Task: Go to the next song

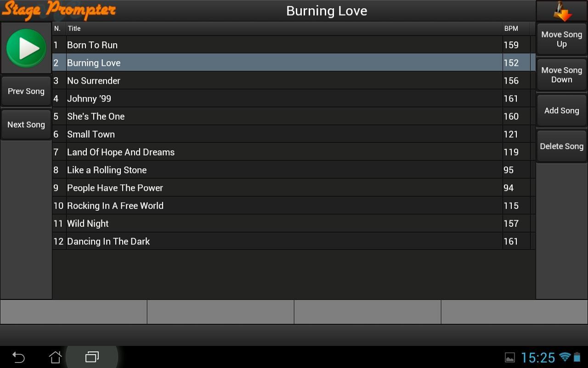Action: [x=26, y=125]
